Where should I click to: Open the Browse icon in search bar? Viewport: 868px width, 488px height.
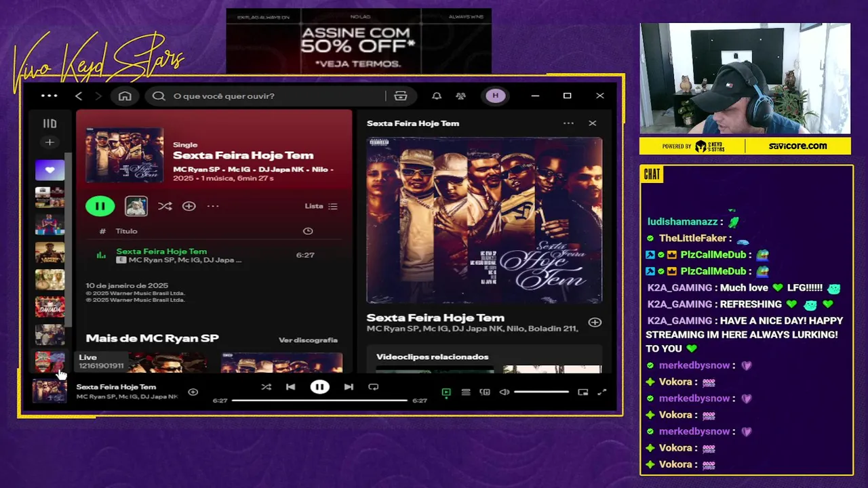[x=401, y=96]
